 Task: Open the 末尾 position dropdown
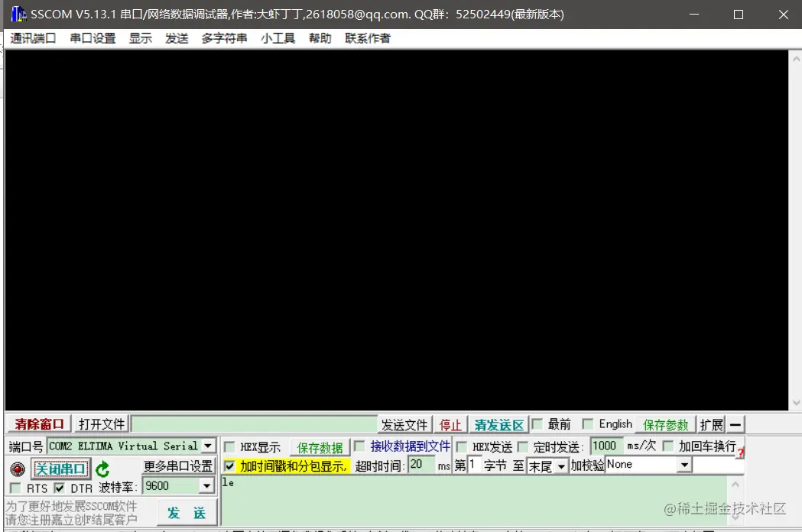[x=562, y=464]
